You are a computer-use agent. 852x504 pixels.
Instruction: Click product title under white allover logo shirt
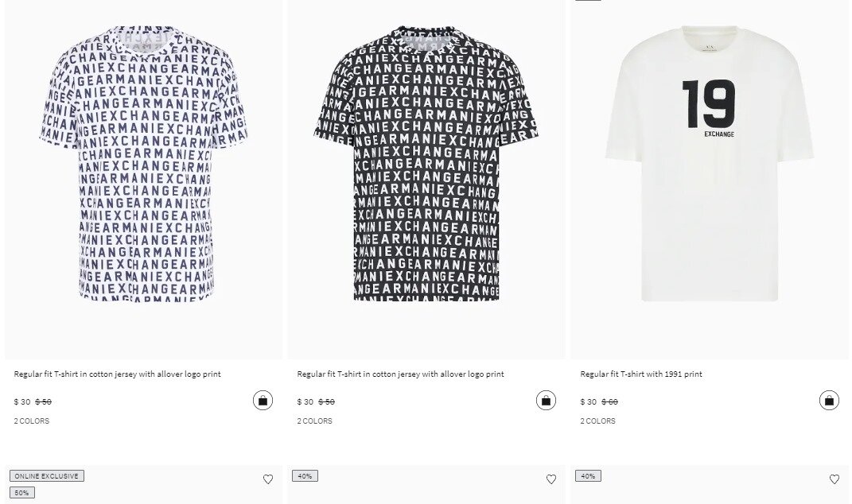pyautogui.click(x=117, y=374)
